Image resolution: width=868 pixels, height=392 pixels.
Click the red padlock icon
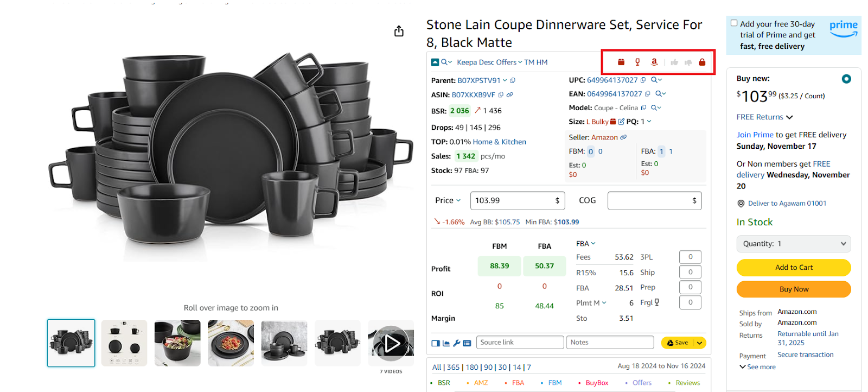click(702, 62)
